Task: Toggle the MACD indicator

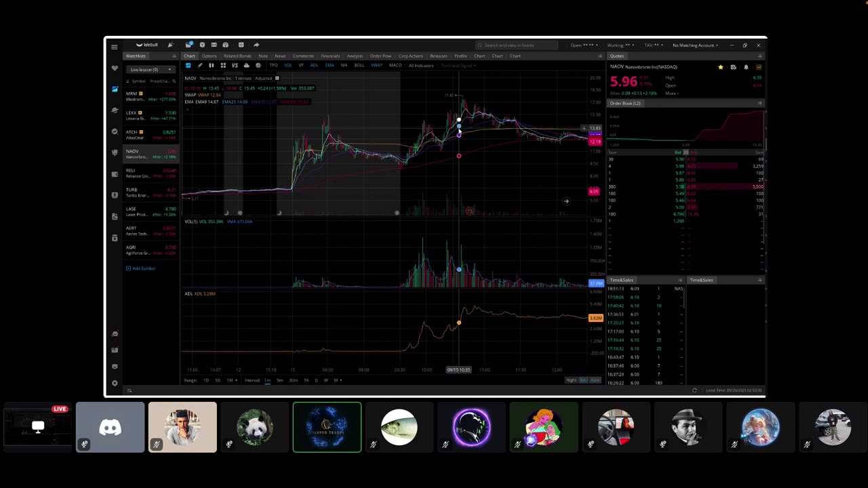Action: [x=395, y=65]
